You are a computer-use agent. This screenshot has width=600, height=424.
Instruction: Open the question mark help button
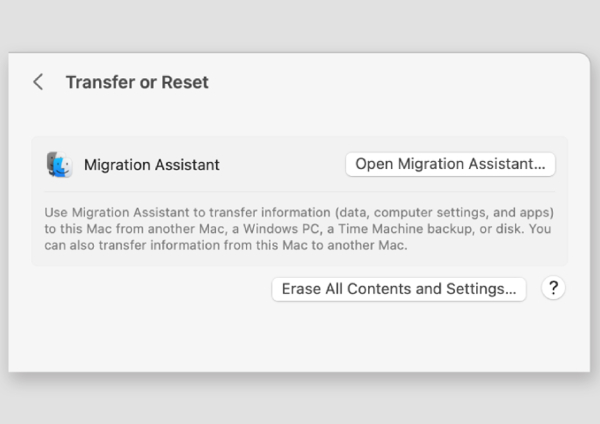[x=553, y=288]
